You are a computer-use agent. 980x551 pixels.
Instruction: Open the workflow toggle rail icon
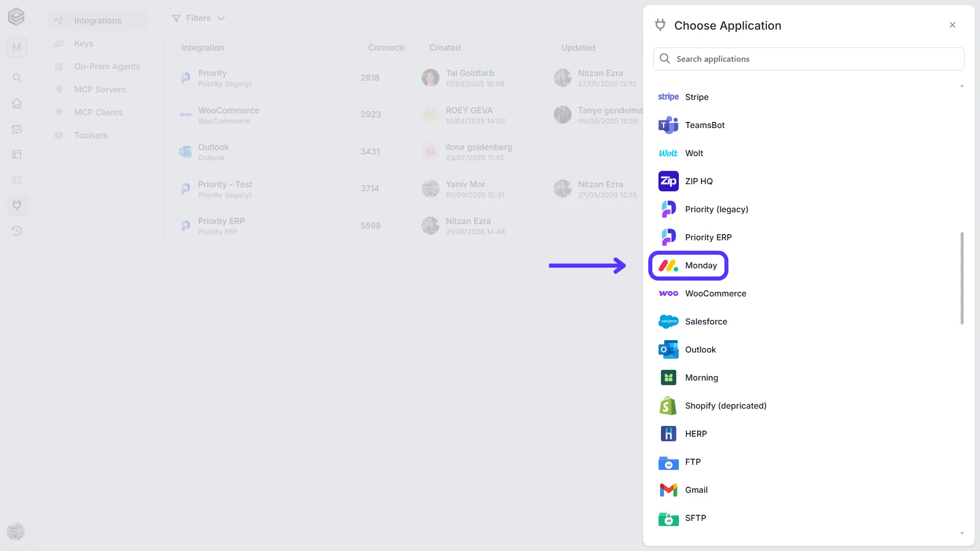(17, 129)
